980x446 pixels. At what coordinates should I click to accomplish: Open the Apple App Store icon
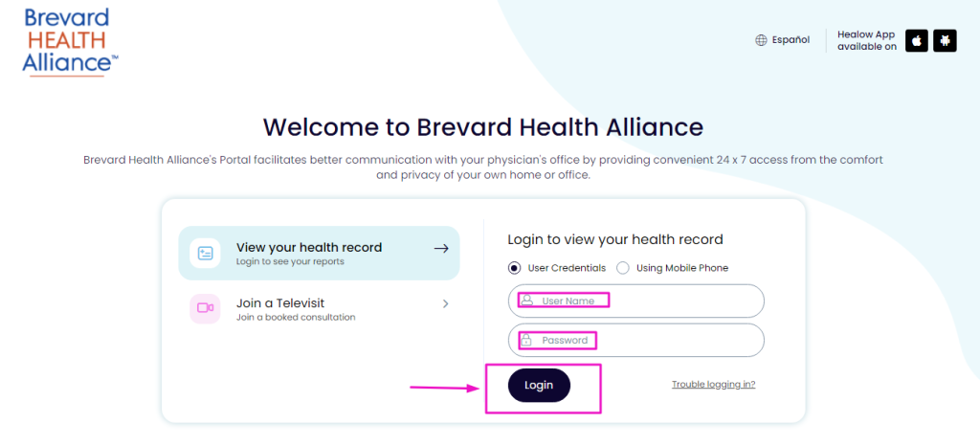click(917, 40)
